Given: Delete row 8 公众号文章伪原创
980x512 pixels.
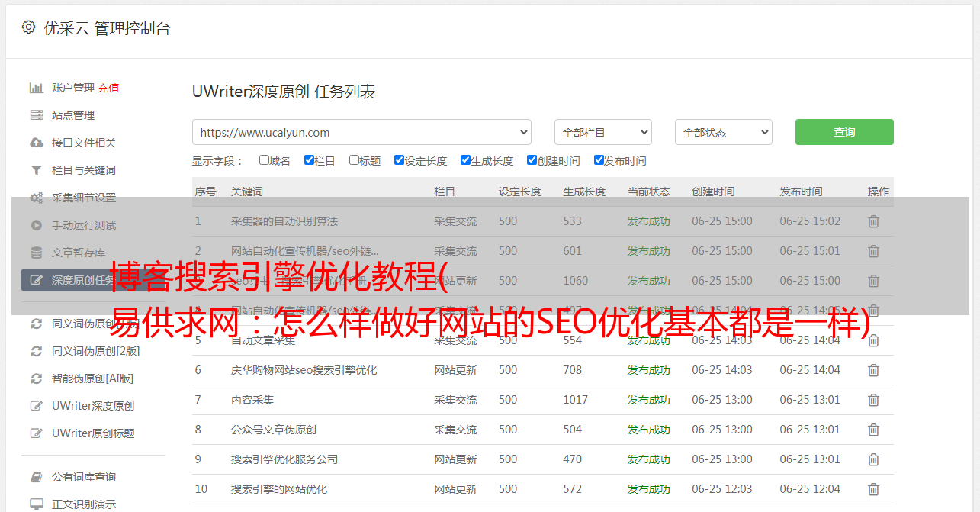Looking at the screenshot, I should [x=873, y=430].
